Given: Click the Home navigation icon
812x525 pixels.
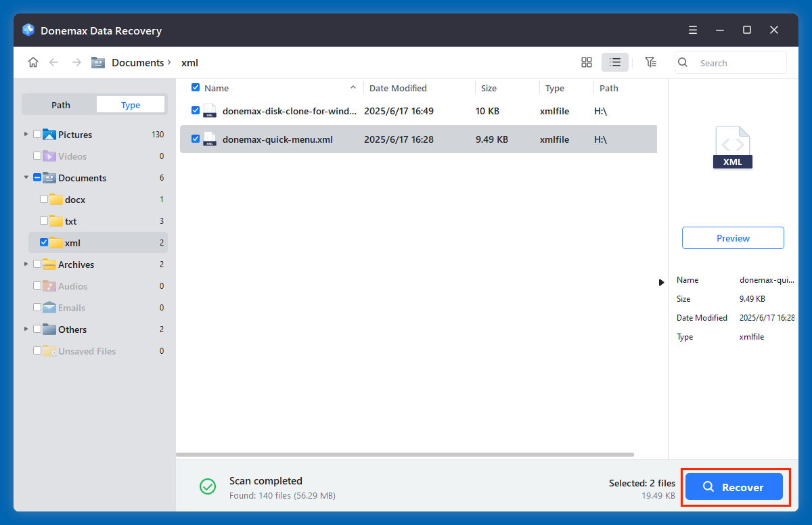Looking at the screenshot, I should click(x=32, y=62).
